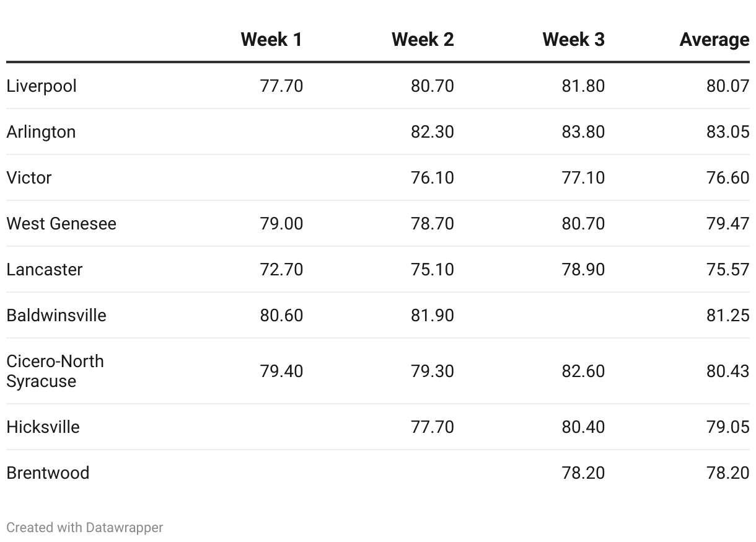Click the West Genesee row label
The image size is (756, 542).
tap(61, 223)
